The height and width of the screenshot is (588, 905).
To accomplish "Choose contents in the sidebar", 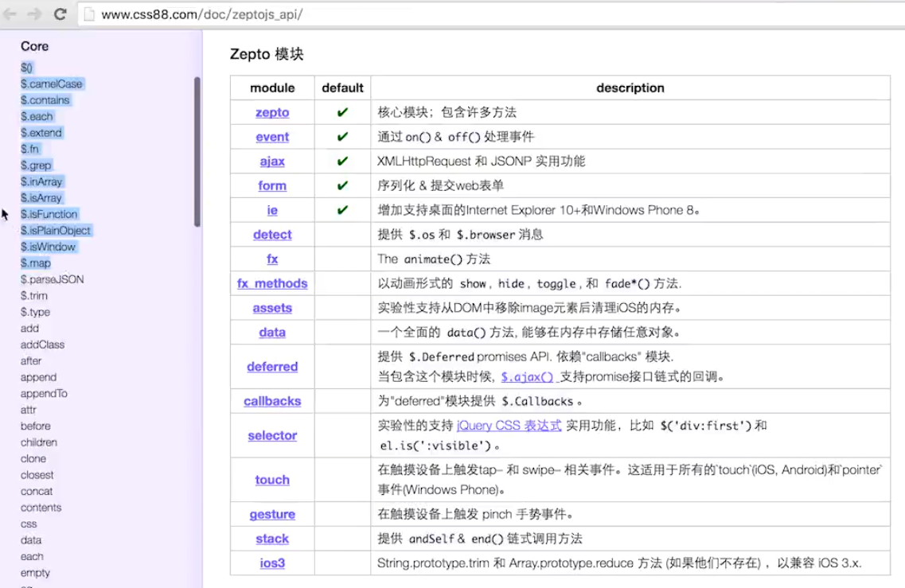I will [x=41, y=507].
